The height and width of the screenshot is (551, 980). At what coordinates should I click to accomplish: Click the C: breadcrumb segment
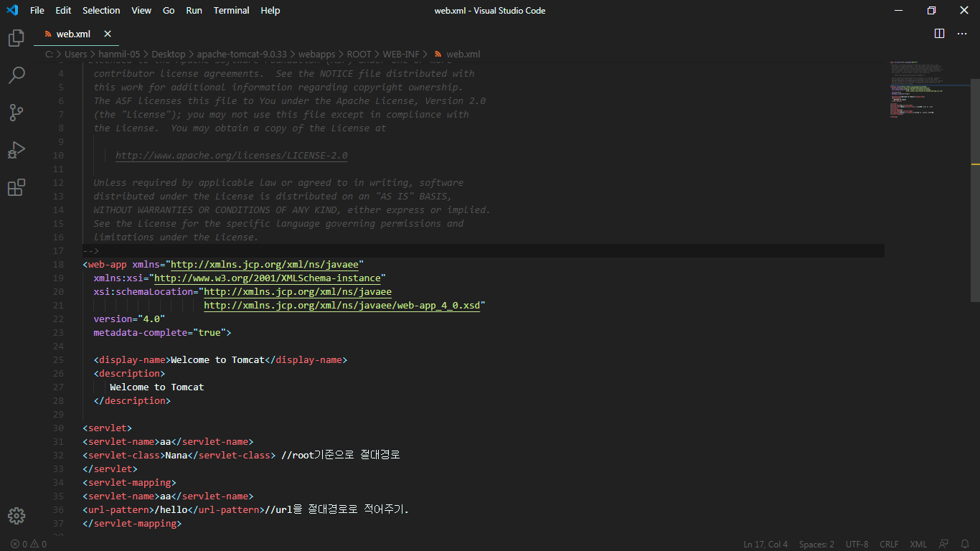tap(49, 54)
